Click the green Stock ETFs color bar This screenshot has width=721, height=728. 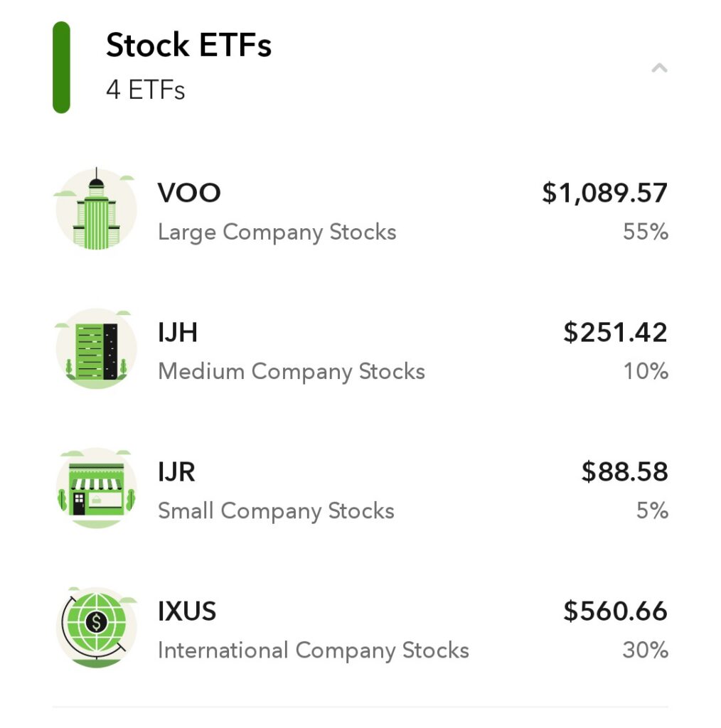point(61,68)
